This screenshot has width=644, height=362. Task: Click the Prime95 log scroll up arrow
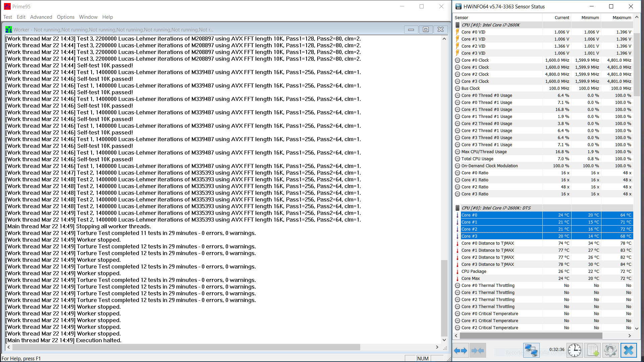(444, 39)
